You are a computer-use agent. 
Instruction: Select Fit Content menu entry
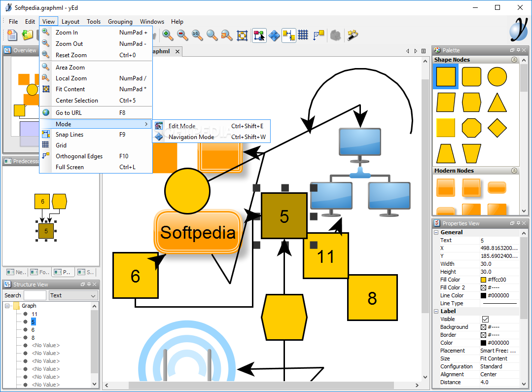tap(96, 89)
